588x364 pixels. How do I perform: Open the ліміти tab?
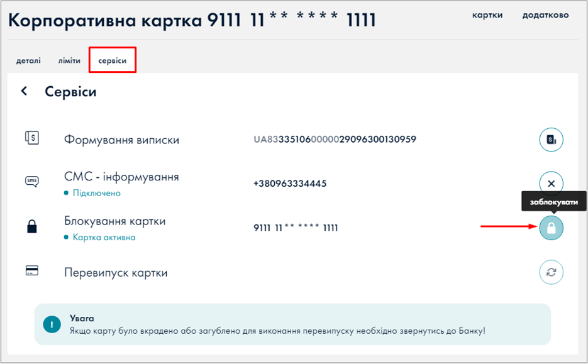69,60
